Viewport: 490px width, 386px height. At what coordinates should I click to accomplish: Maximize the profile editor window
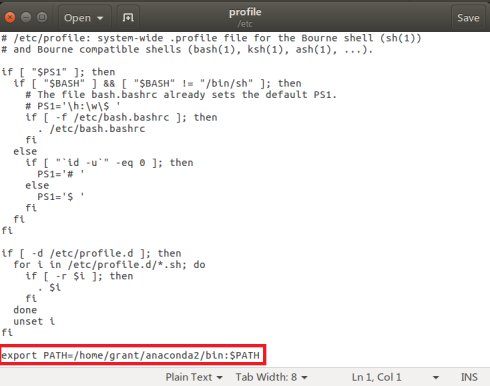(42, 17)
